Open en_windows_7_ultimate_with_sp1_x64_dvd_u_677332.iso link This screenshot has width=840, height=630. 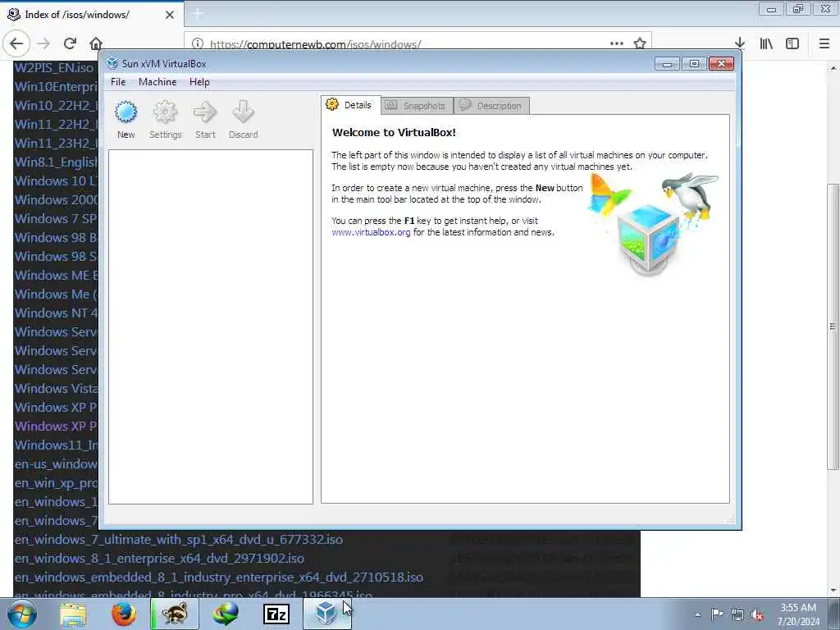(178, 540)
